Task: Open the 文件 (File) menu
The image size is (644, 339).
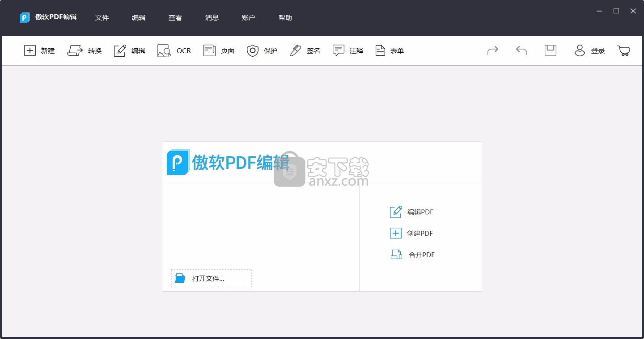Action: (102, 17)
